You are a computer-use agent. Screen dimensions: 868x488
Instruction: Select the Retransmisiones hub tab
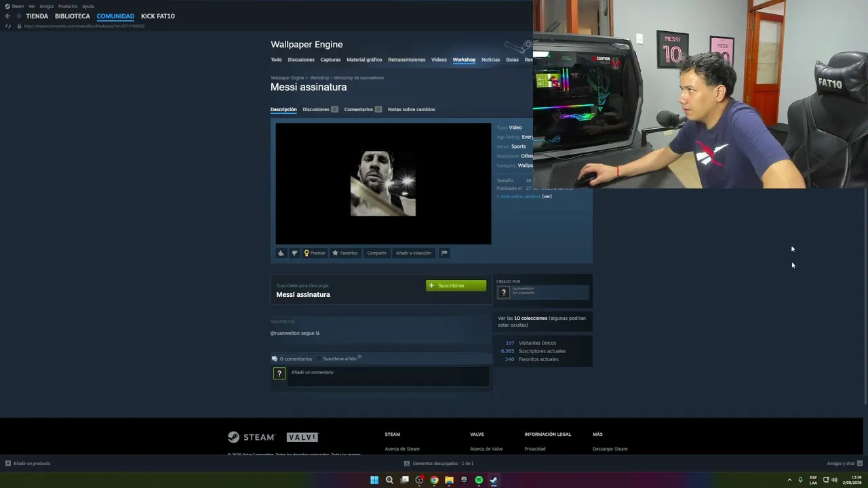tap(406, 60)
